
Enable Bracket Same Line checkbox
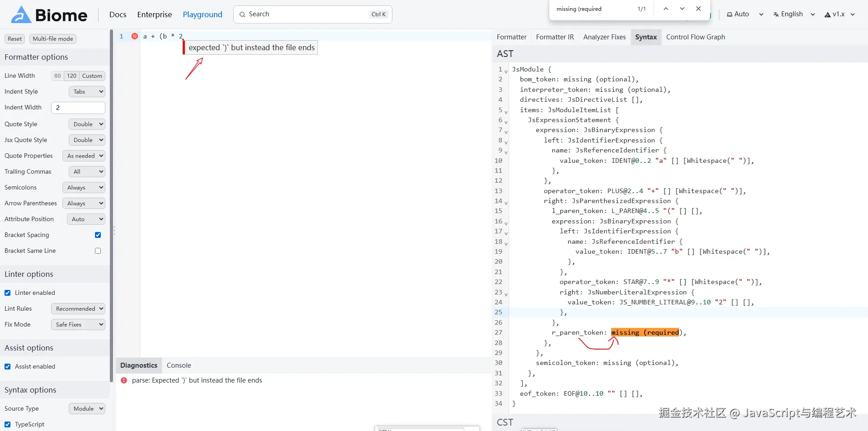98,251
